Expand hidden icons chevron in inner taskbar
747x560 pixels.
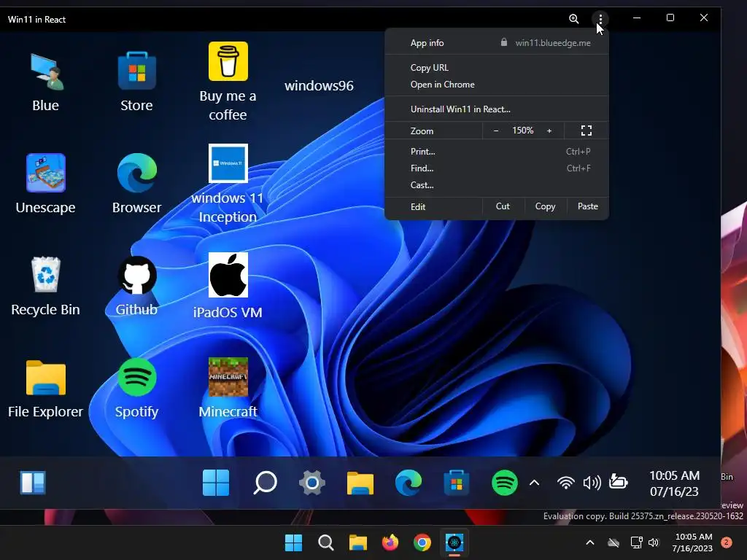click(x=535, y=483)
